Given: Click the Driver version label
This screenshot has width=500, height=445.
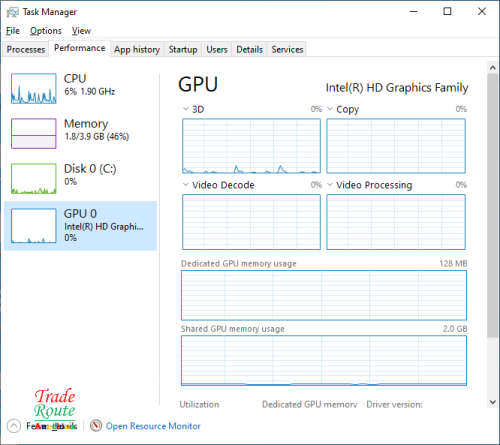Looking at the screenshot, I should coord(394,404).
